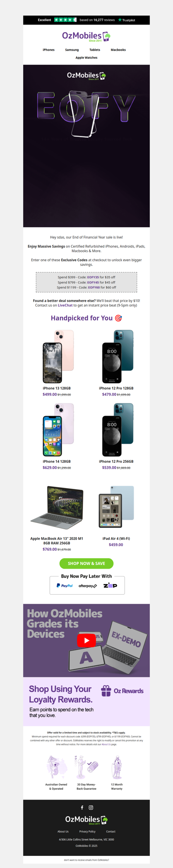Open the Instagram icon in footer
This screenshot has height=868, width=173.
[x=91, y=807]
